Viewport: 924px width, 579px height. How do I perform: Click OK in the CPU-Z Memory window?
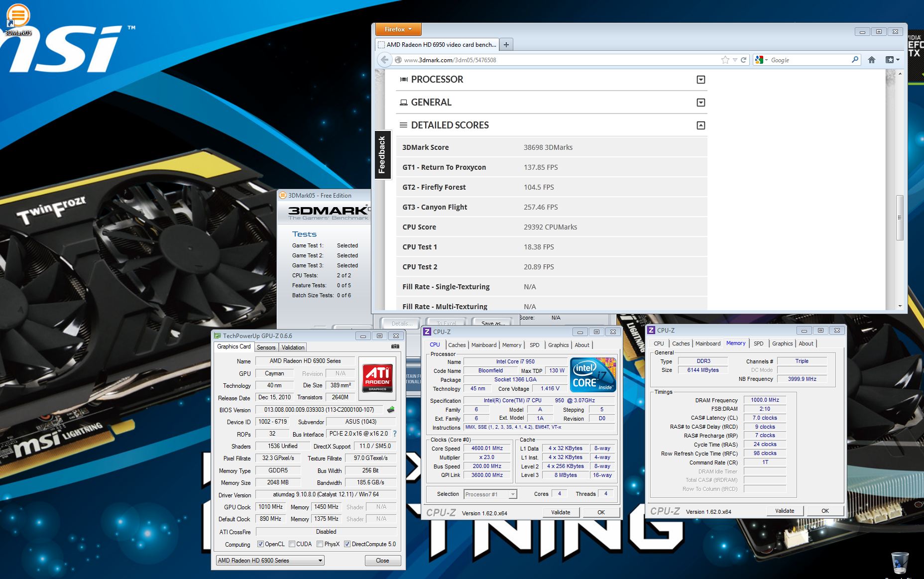[825, 510]
